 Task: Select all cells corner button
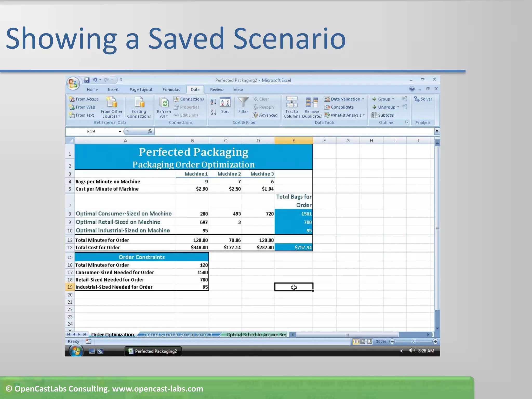(x=70, y=141)
